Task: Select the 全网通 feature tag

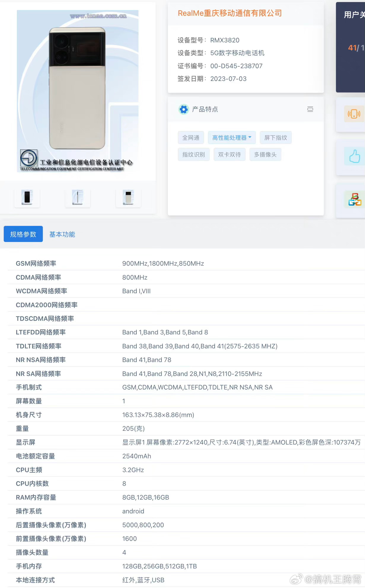Action: click(191, 138)
